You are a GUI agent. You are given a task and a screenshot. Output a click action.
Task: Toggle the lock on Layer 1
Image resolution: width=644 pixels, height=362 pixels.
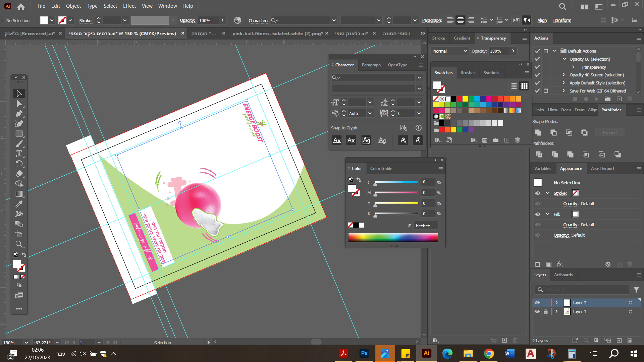(x=546, y=311)
